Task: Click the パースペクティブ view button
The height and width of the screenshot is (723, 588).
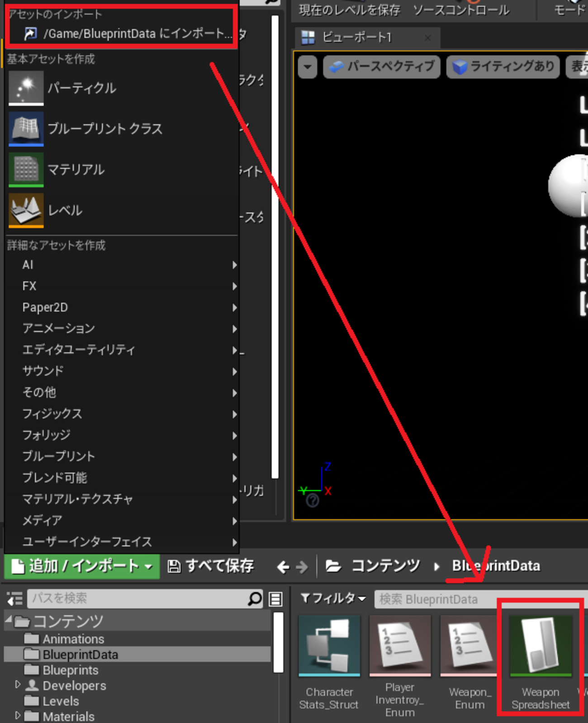Action: click(x=382, y=67)
